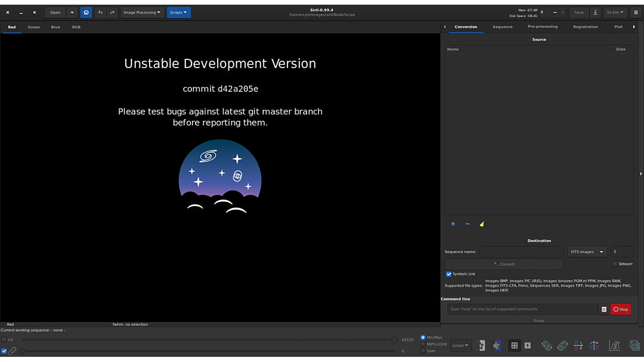Select the Green channel tab
The height and width of the screenshot is (362, 644).
pyautogui.click(x=34, y=27)
